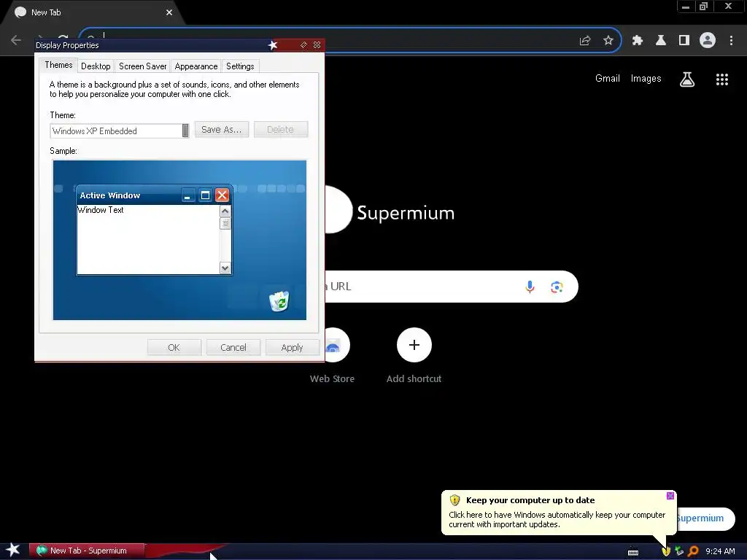
Task: Close the Display Properties dialog
Action: pos(317,44)
